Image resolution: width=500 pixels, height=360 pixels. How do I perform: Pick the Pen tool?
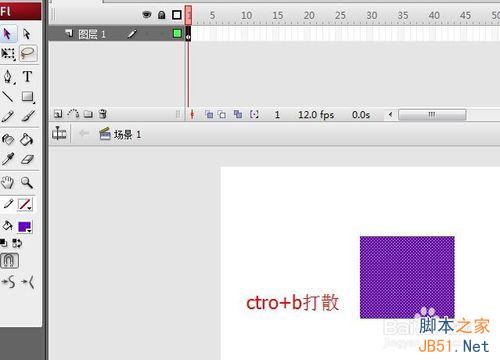click(8, 77)
